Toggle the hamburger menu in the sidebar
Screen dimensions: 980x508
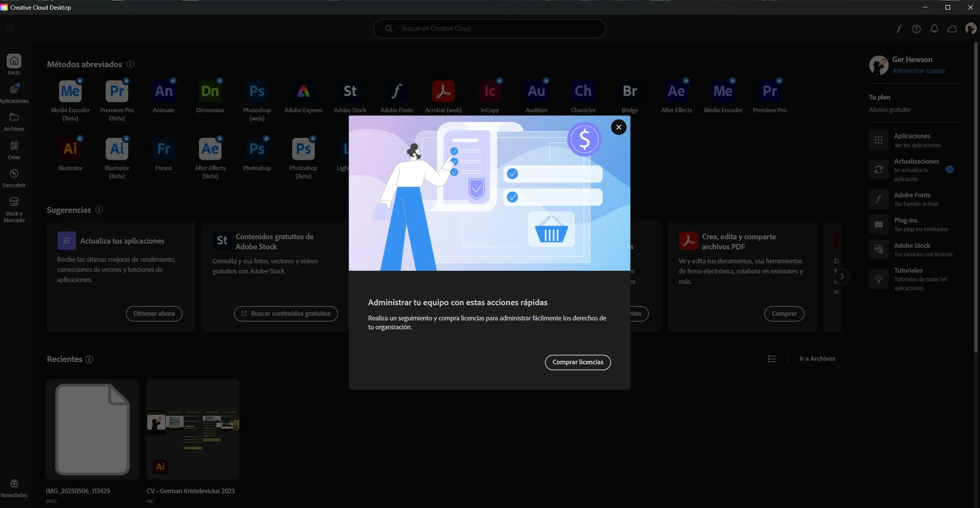click(x=10, y=28)
